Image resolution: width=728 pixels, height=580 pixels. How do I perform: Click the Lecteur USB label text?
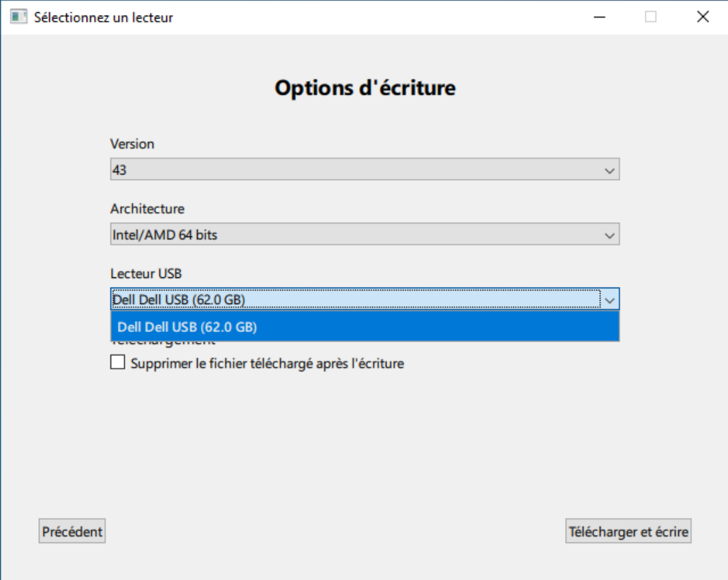coord(146,273)
